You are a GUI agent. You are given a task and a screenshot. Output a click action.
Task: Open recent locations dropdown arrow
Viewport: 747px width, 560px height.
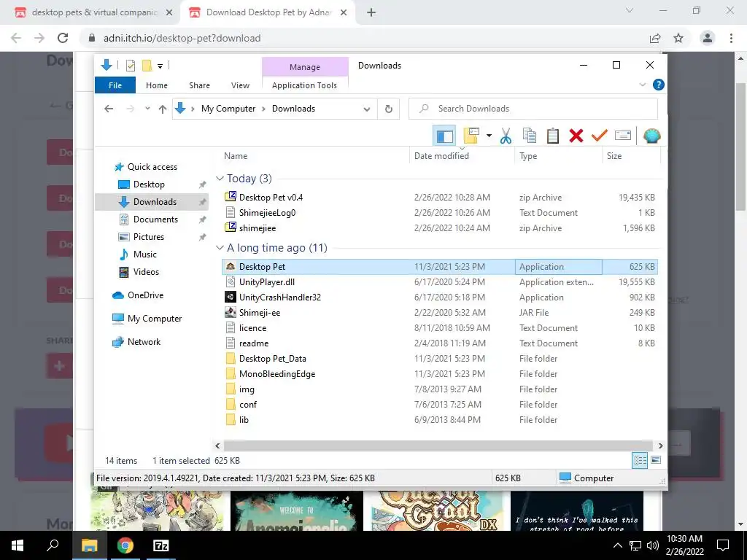147,109
